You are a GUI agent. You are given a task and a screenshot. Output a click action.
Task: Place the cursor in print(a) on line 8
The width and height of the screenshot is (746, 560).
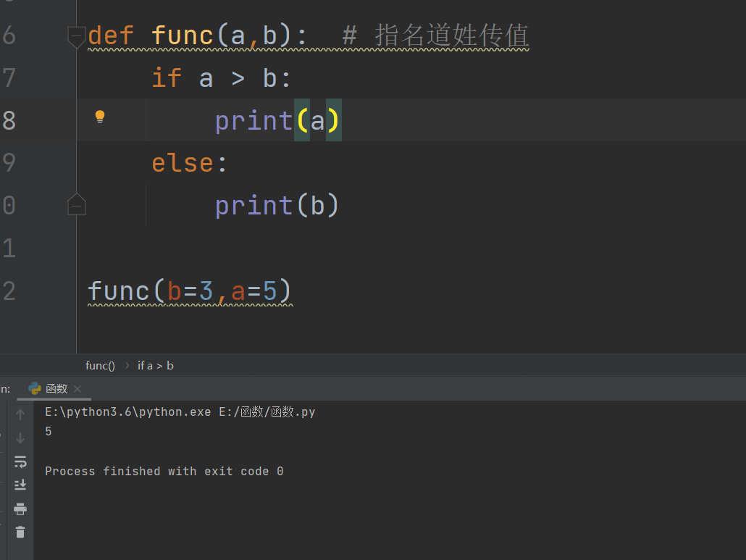(277, 120)
